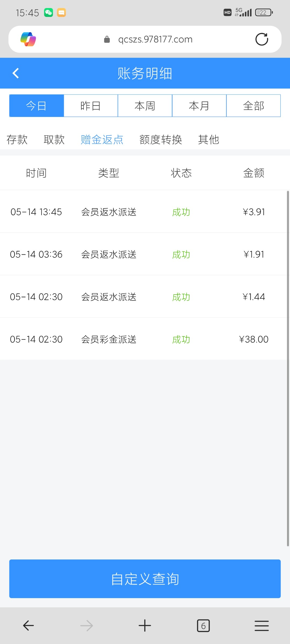290x644 pixels.
Task: Open the 其他 category
Action: tap(209, 140)
